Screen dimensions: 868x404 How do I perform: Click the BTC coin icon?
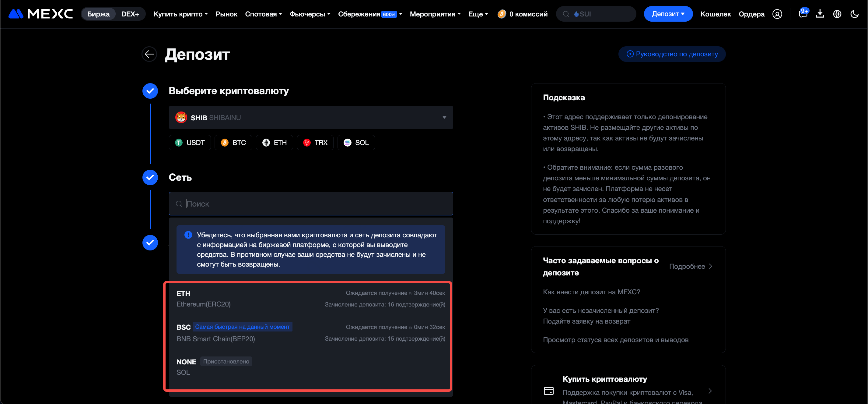click(x=225, y=143)
